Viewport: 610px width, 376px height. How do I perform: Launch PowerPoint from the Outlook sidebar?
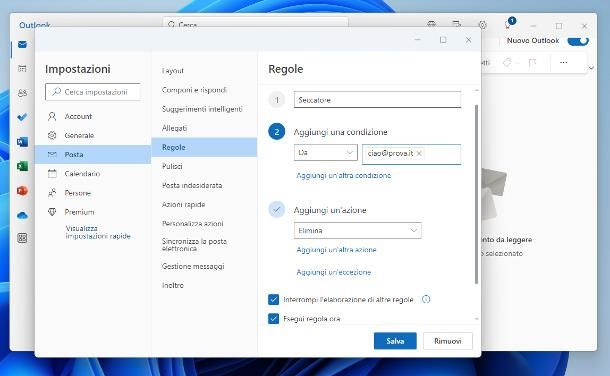point(22,191)
